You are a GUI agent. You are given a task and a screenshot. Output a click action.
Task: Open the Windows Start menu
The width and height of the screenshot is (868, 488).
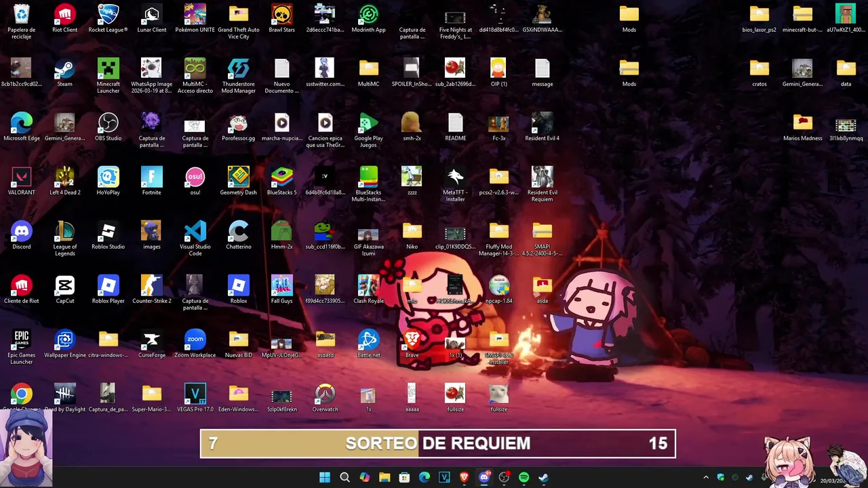point(325,477)
